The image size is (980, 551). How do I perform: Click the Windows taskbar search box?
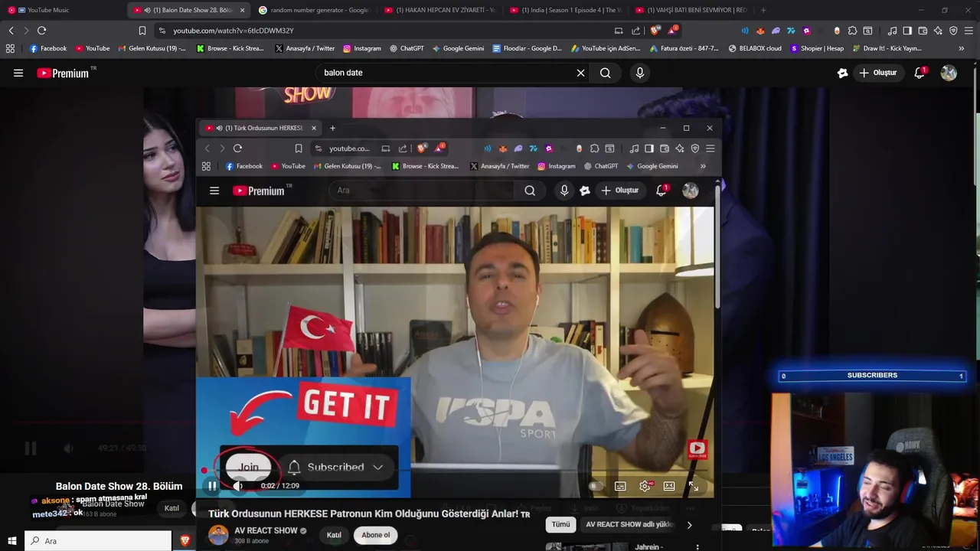click(x=98, y=541)
